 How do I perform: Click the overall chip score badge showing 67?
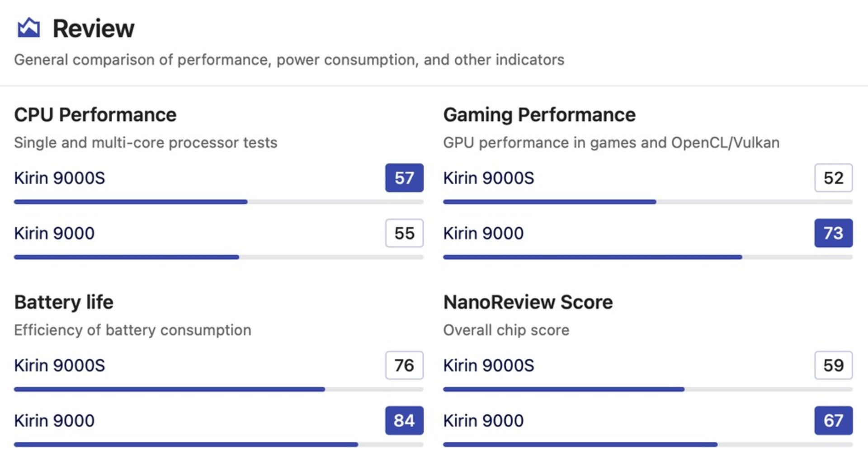point(833,421)
